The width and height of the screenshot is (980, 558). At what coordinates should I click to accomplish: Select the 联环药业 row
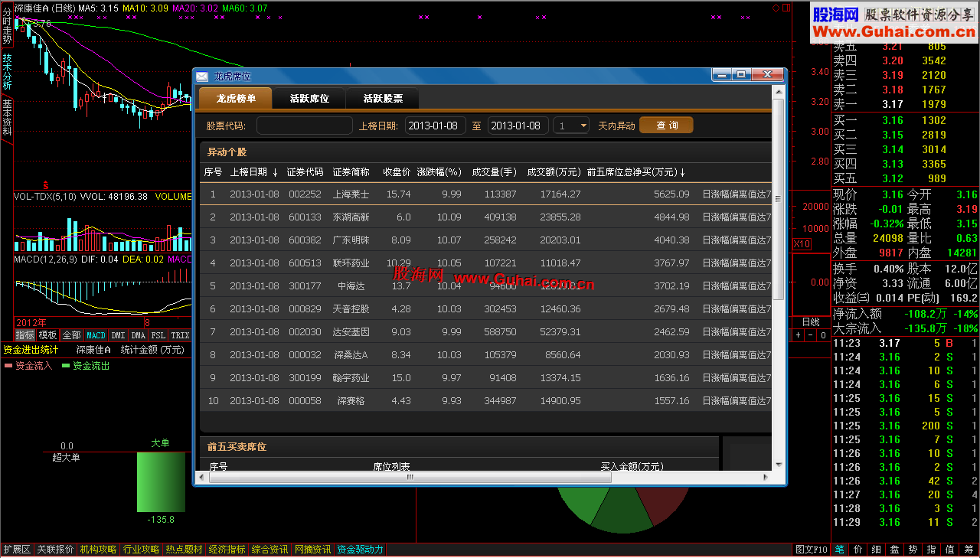(485, 263)
